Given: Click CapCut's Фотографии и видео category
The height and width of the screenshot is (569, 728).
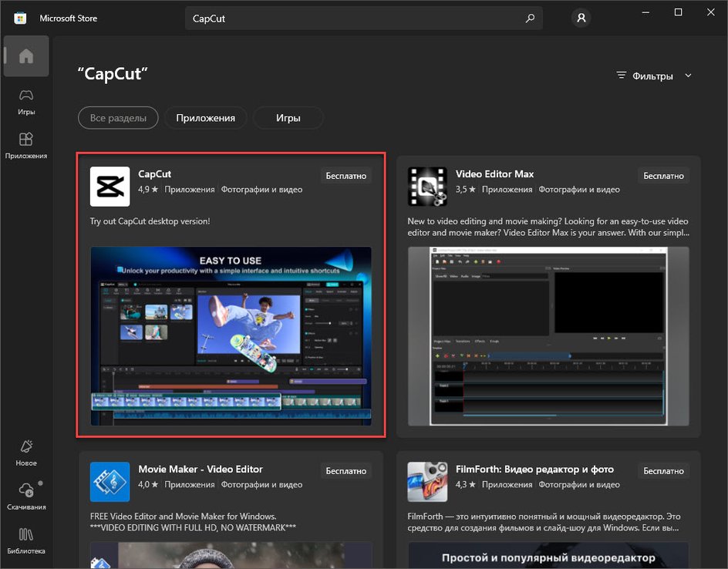Looking at the screenshot, I should pyautogui.click(x=261, y=190).
